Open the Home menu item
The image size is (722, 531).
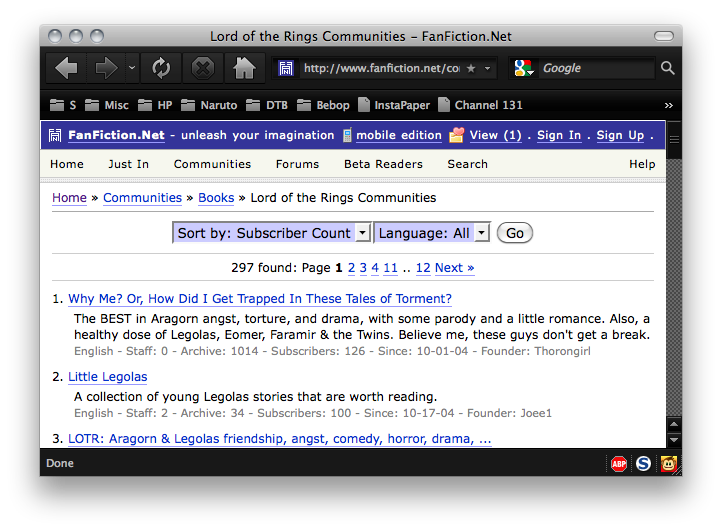[x=67, y=164]
